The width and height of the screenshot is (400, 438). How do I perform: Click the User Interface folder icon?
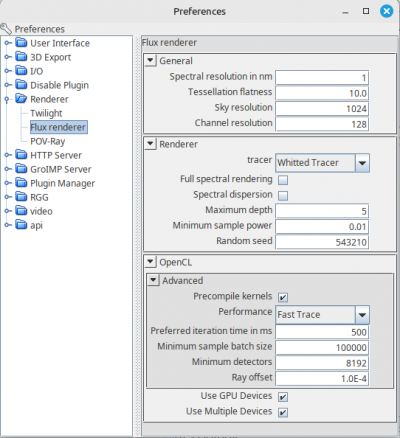[21, 43]
